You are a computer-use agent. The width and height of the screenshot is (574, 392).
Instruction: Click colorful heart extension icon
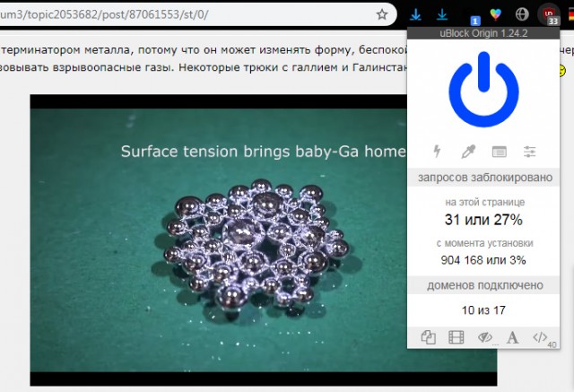[x=495, y=14]
